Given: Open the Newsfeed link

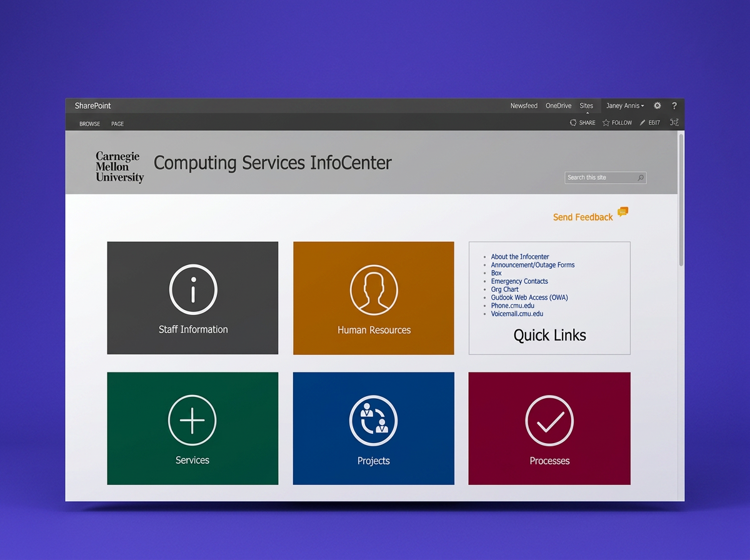Looking at the screenshot, I should pyautogui.click(x=524, y=106).
